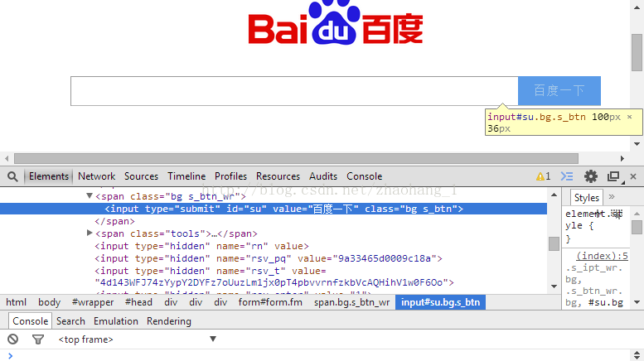Open the Network tab

point(96,176)
